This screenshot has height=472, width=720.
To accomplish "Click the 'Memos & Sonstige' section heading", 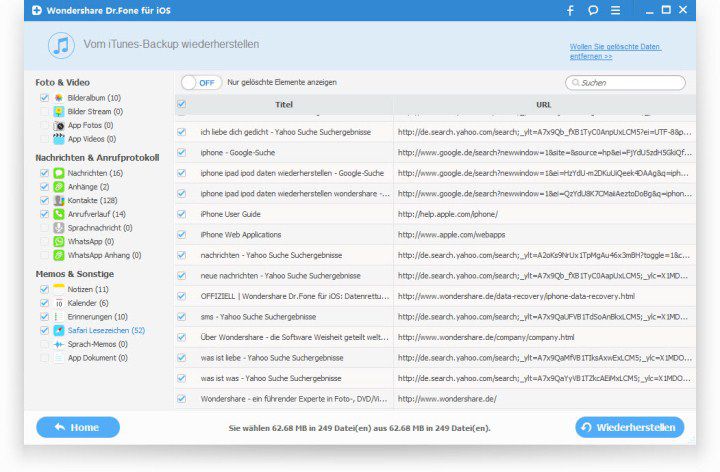I will (x=75, y=274).
